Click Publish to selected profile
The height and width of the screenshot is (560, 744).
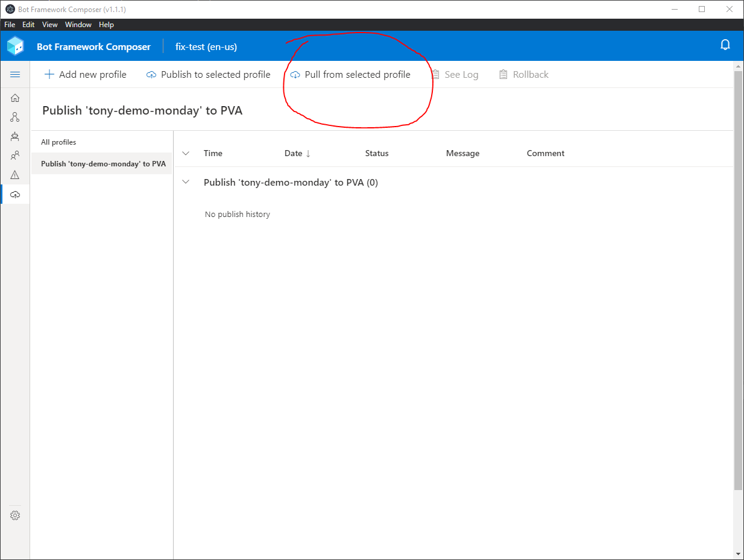[209, 75]
